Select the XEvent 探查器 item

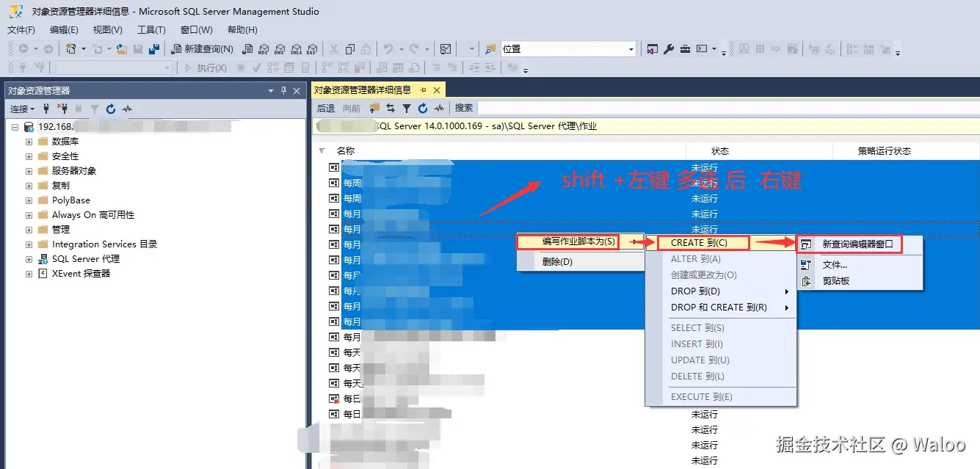click(x=81, y=273)
